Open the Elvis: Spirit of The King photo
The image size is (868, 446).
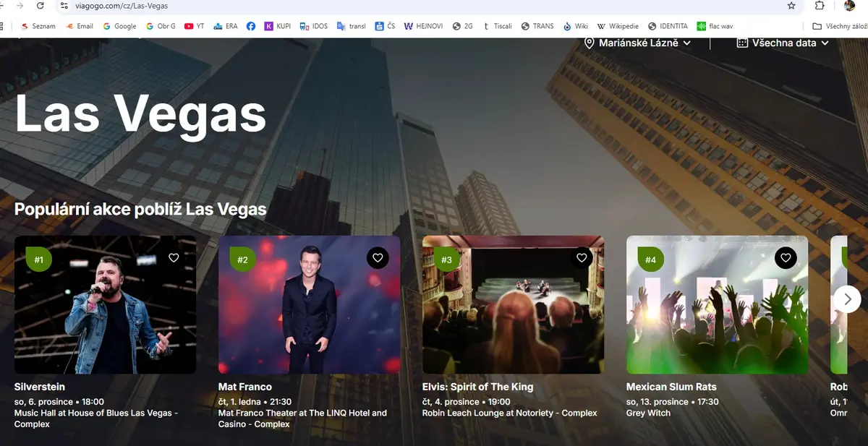point(513,304)
